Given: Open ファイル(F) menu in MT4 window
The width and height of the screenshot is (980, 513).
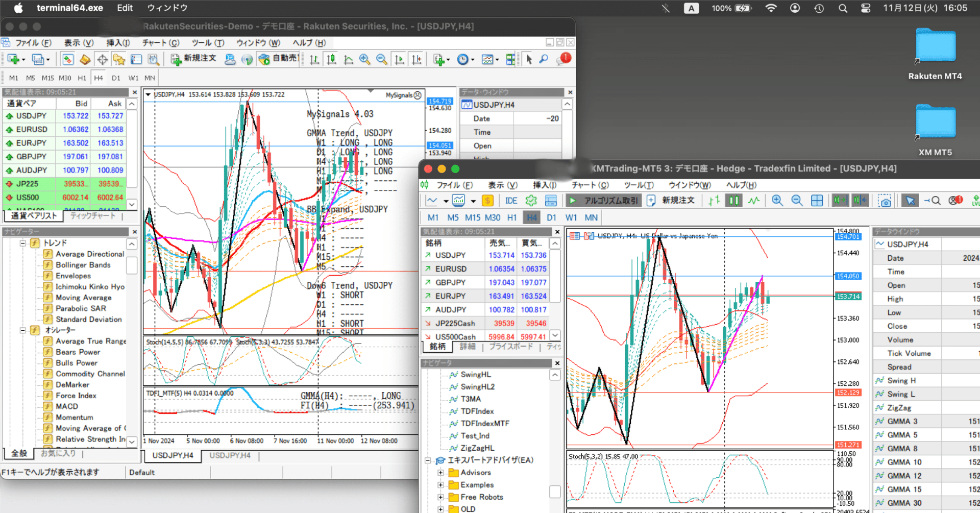Looking at the screenshot, I should pos(33,43).
